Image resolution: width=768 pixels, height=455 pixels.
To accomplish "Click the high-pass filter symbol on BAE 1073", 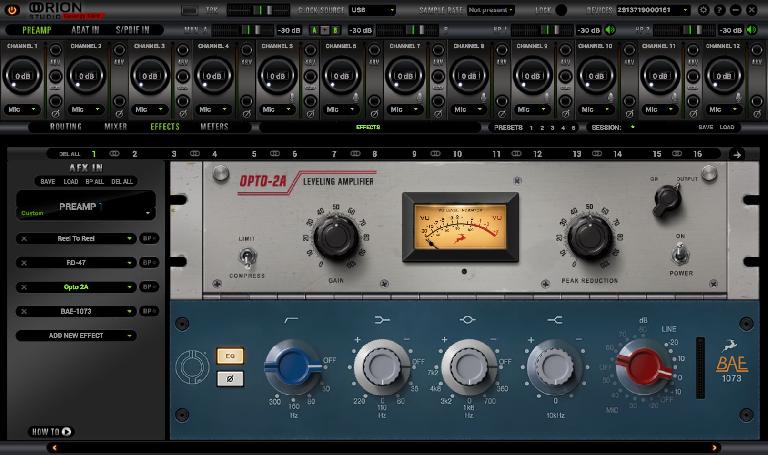I will pyautogui.click(x=291, y=320).
